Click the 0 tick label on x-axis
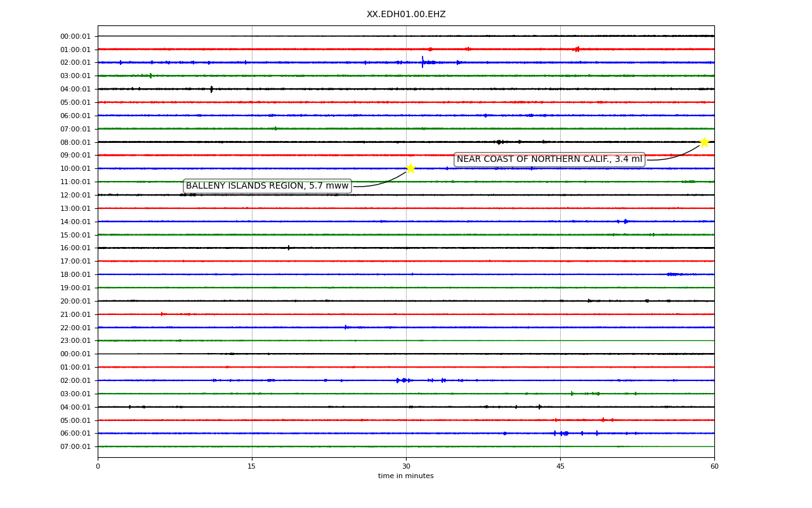Viewport: 812px width, 508px height. point(98,467)
